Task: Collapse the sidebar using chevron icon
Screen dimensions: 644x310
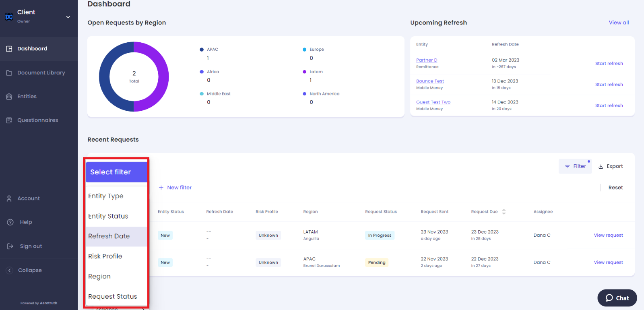Action: tap(10, 270)
